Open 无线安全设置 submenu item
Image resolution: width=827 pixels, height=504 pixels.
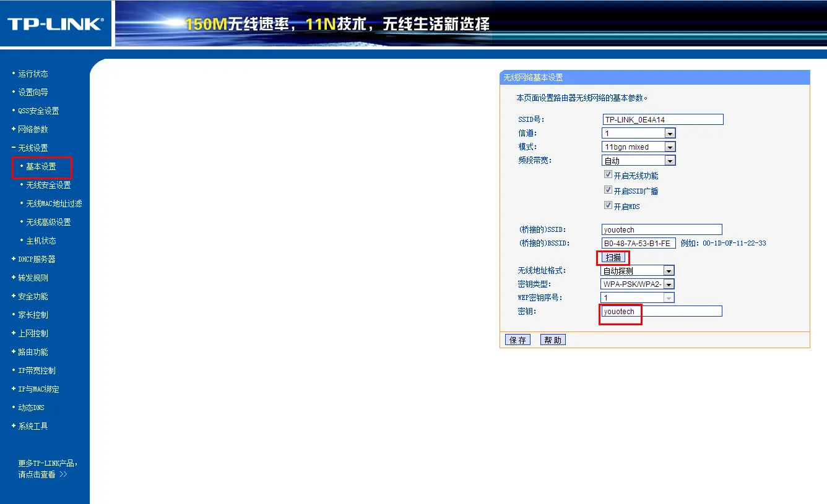pyautogui.click(x=48, y=185)
